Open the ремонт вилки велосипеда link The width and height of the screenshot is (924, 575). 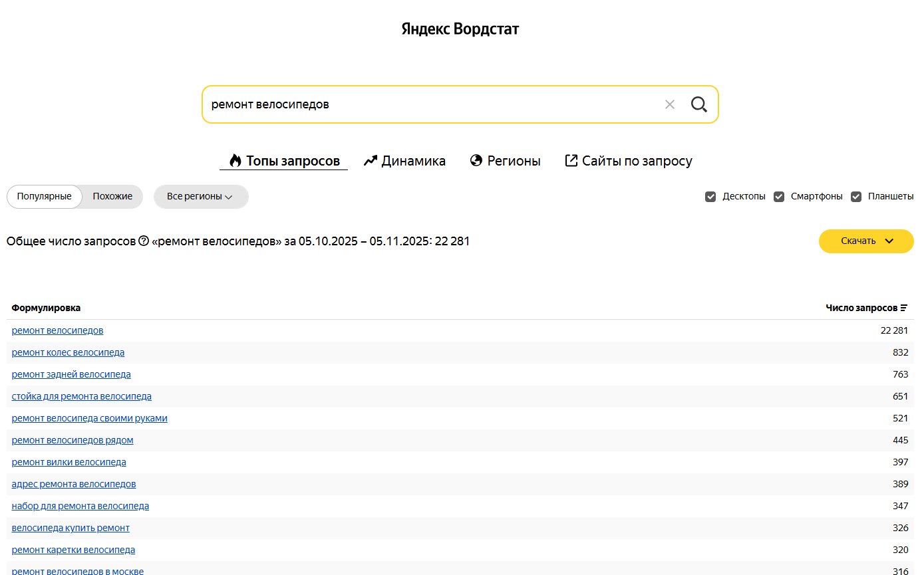click(69, 462)
